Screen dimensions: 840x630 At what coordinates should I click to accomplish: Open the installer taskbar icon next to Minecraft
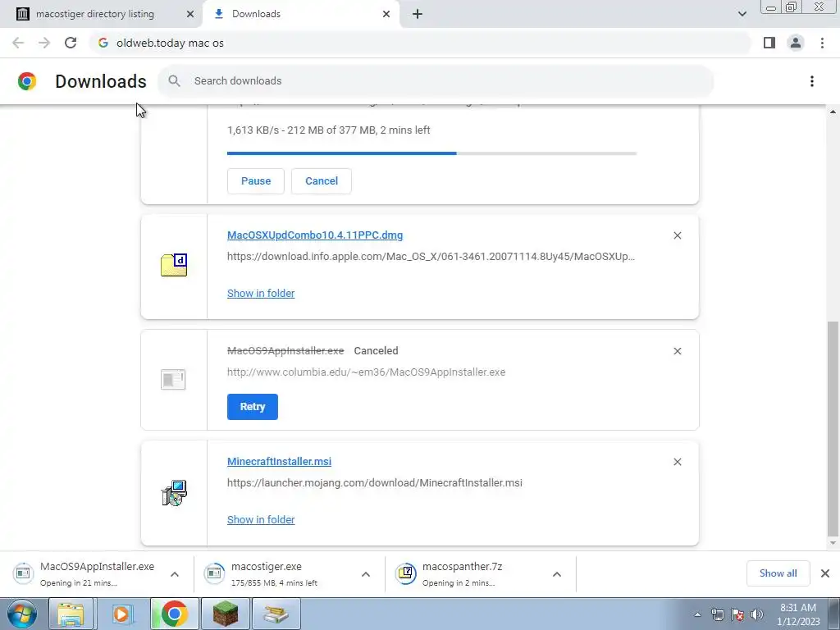[276, 614]
